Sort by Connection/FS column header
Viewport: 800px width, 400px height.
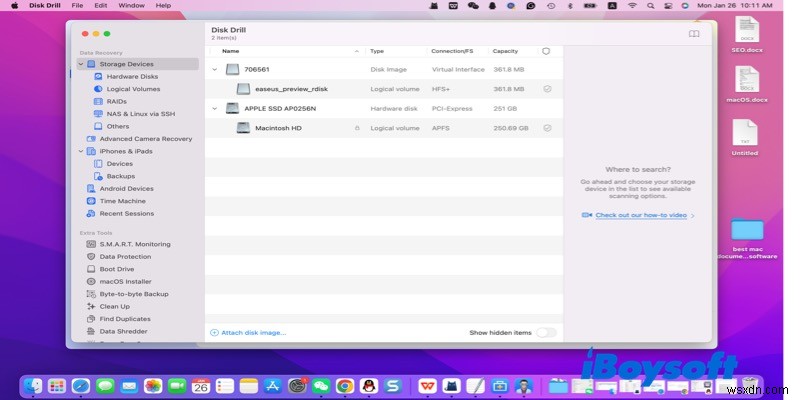point(452,51)
